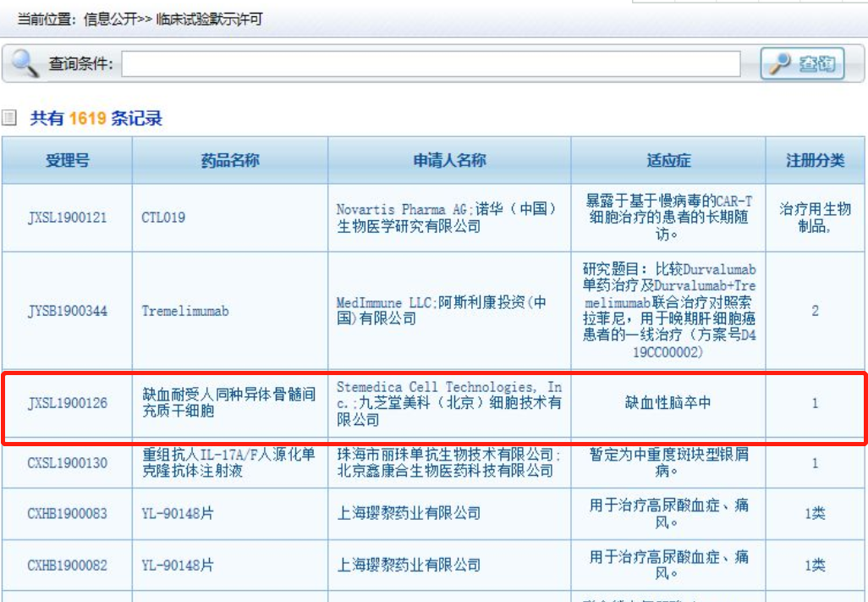
Task: Click applicant Stemedica Cell Technologies cell
Action: click(x=449, y=403)
